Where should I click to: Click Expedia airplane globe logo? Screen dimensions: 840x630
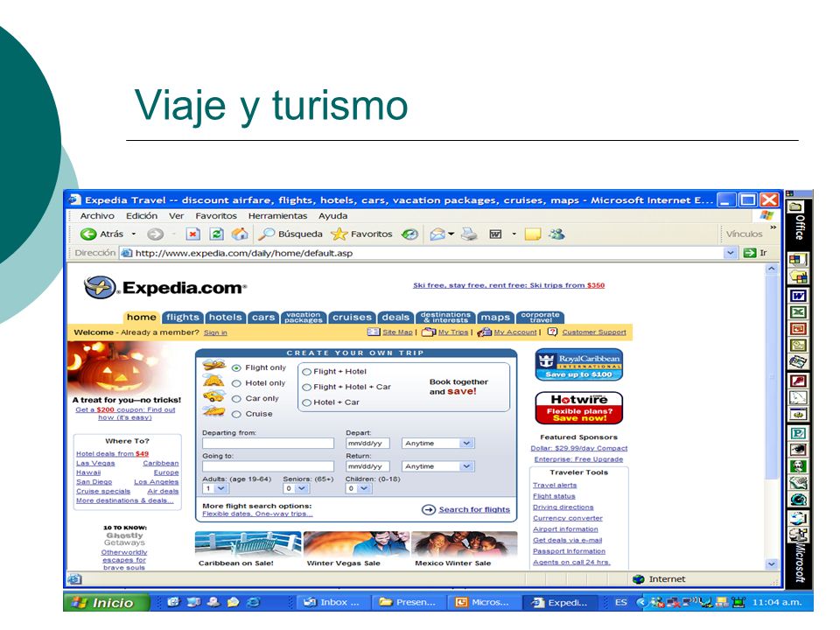tap(100, 288)
